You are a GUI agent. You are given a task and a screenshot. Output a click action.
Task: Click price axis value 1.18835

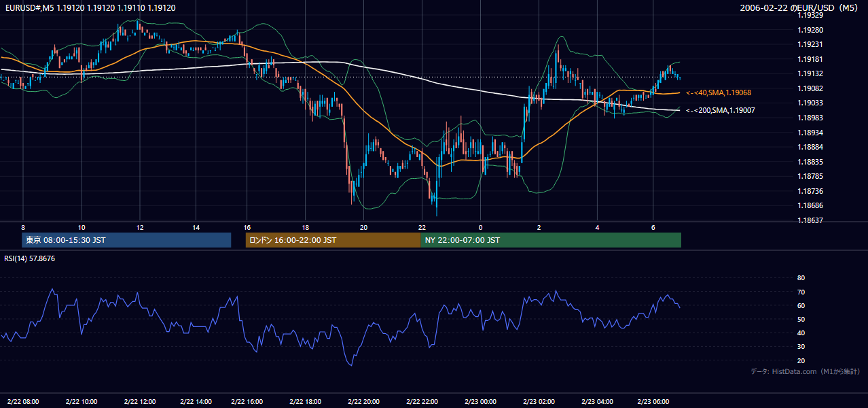click(x=810, y=162)
